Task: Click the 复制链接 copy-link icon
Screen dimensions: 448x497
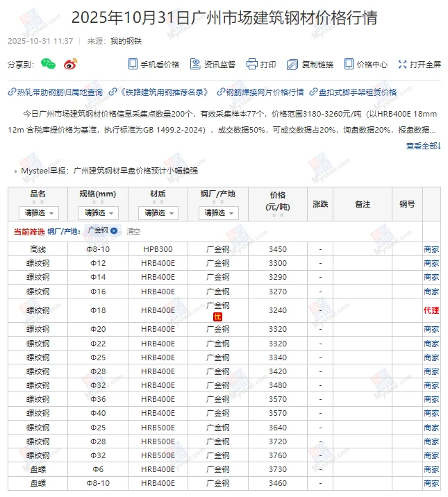Action: [x=292, y=64]
